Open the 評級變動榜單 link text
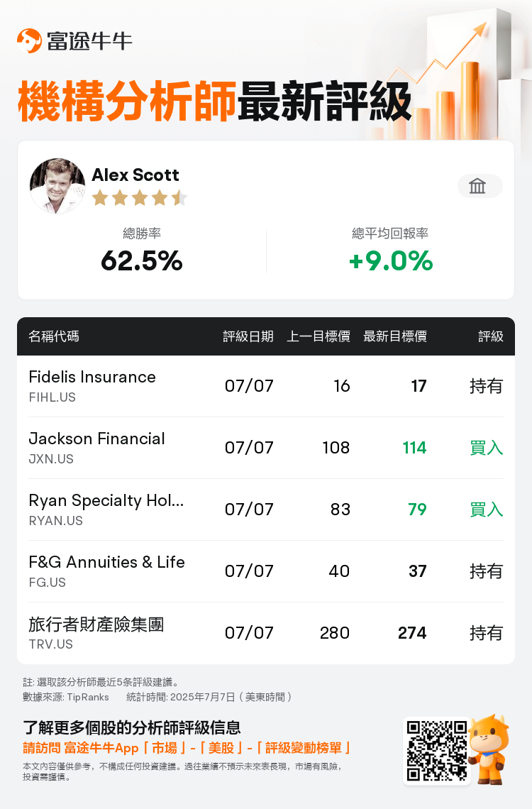The width and height of the screenshot is (532, 809). coord(304,747)
